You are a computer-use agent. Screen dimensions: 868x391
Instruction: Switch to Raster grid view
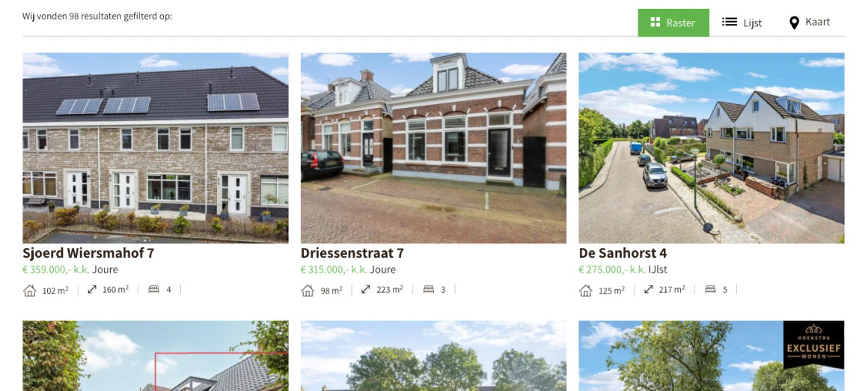[x=673, y=22]
